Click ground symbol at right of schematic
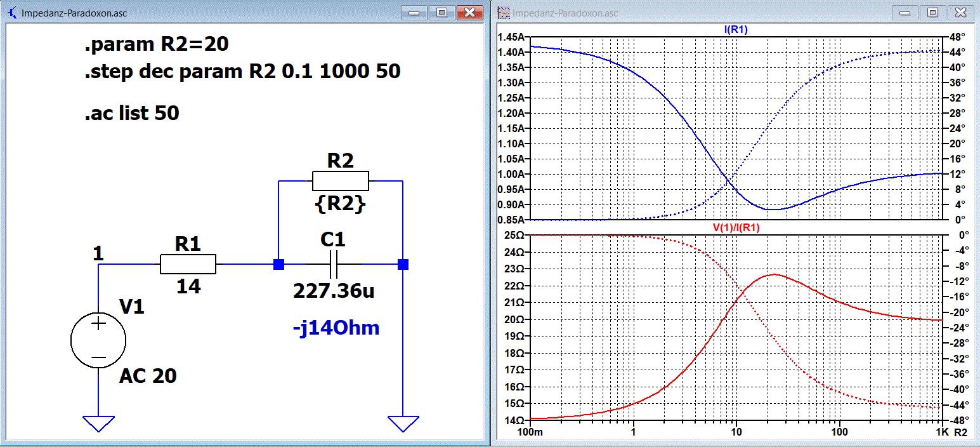980x447 pixels. tap(403, 424)
